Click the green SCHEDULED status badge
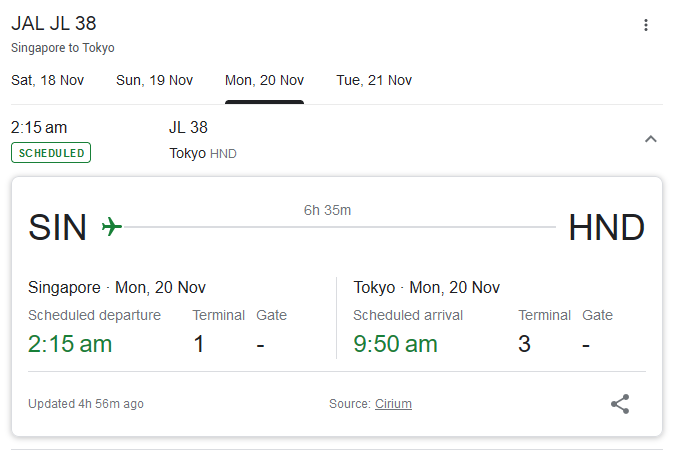 [51, 153]
